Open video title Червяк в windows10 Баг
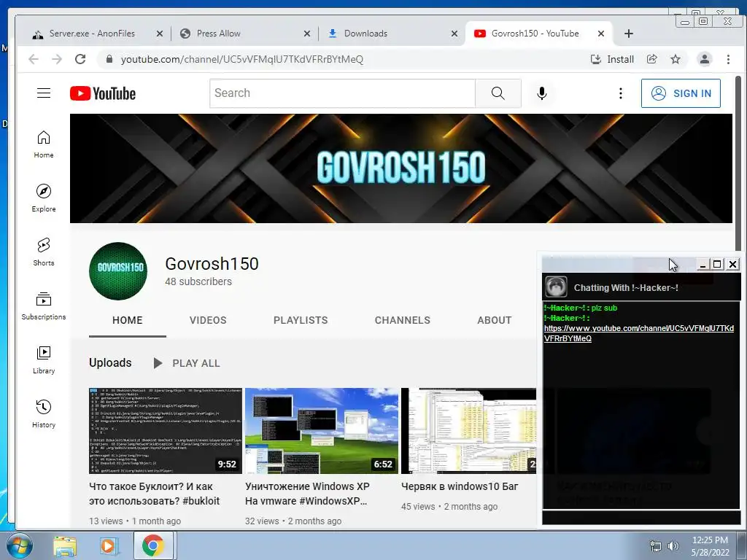Viewport: 747px width, 560px height. (460, 486)
